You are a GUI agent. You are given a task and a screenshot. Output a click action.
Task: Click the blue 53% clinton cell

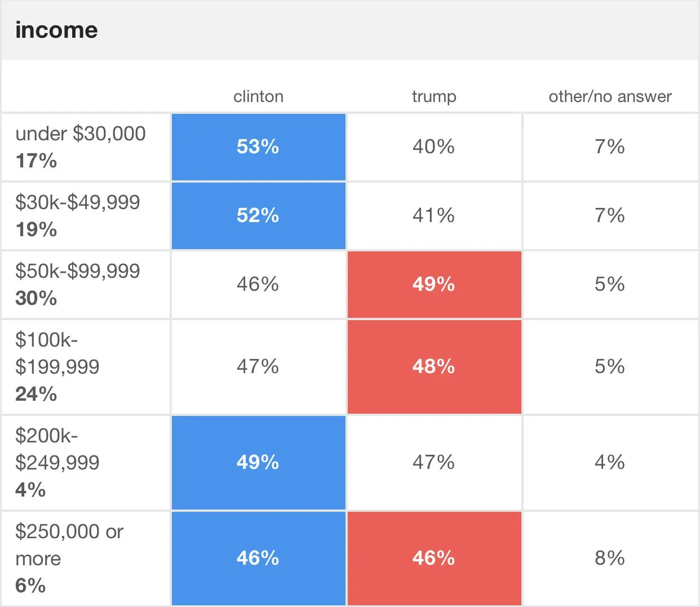coord(258,147)
